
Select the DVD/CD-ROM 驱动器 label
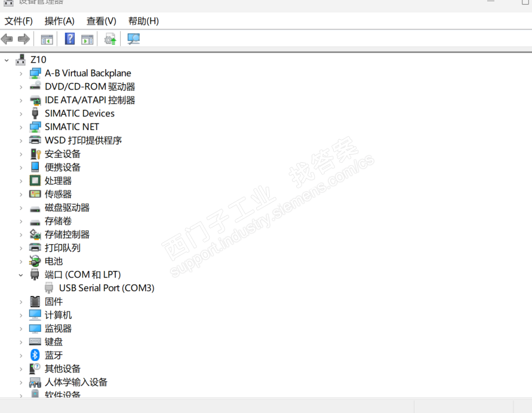coord(90,87)
